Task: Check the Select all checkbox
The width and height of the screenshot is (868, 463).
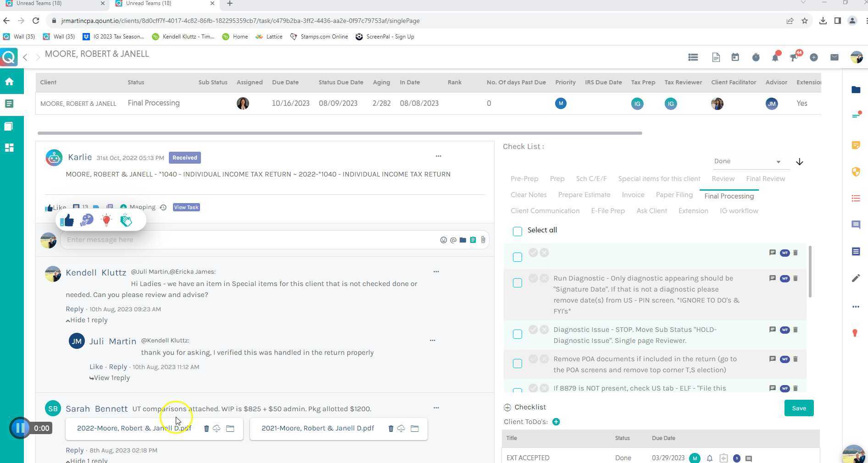Action: pos(517,231)
